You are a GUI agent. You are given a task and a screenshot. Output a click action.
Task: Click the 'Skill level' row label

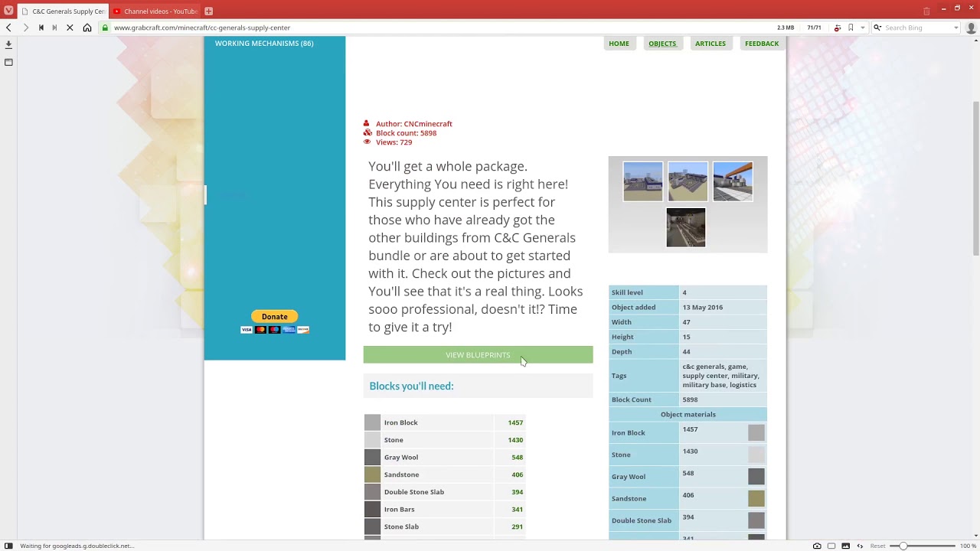tap(627, 292)
